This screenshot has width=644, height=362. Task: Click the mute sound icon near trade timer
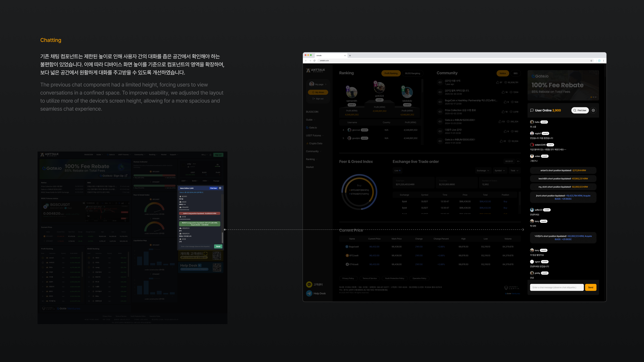point(518,161)
